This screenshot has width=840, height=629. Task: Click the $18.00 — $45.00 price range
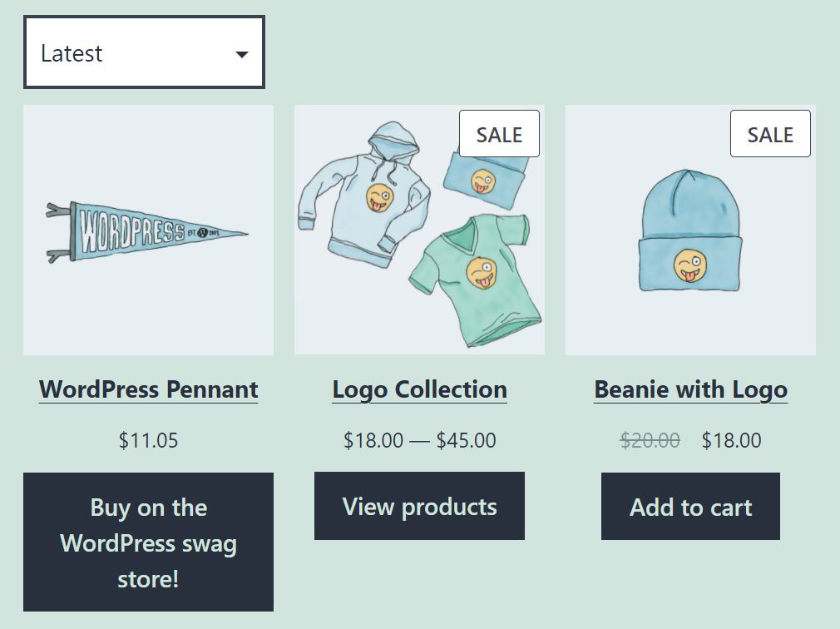(x=419, y=440)
